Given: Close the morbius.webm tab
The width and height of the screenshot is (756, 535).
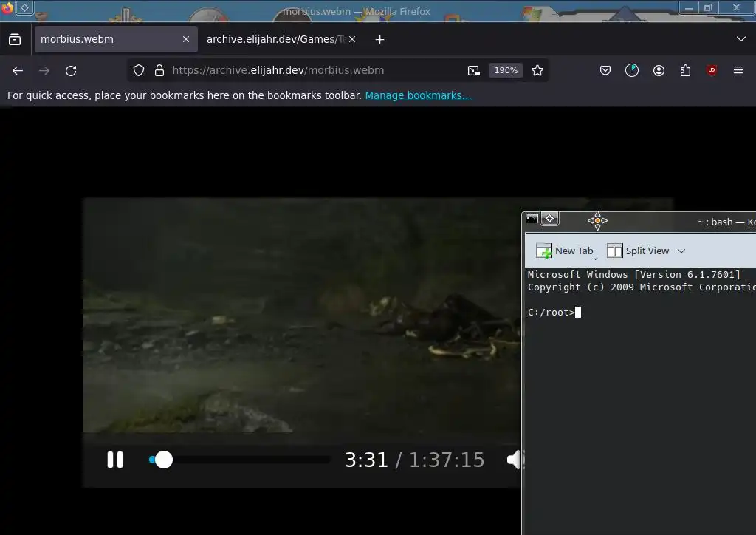Looking at the screenshot, I should [x=186, y=39].
